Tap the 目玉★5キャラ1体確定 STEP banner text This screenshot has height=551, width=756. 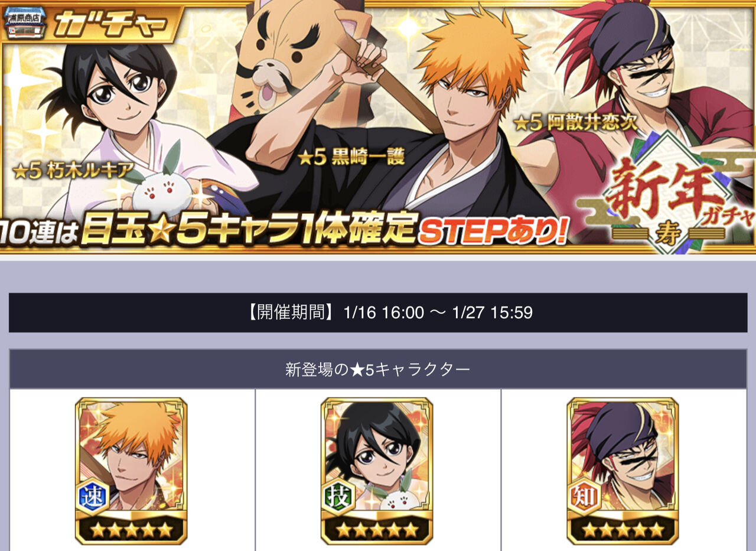[283, 230]
